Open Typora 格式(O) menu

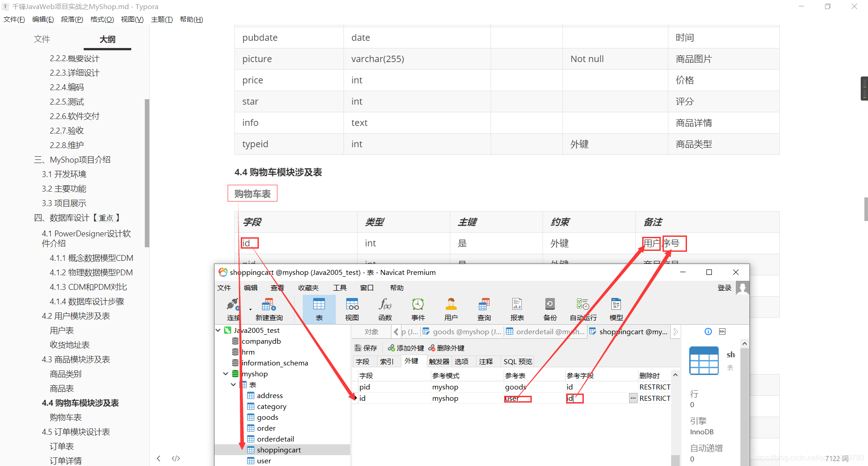[x=102, y=19]
